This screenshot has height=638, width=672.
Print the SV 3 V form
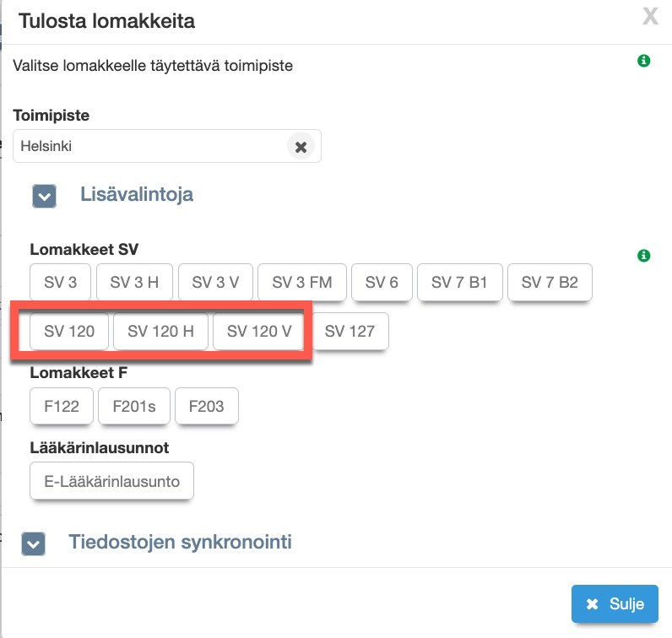tap(214, 283)
